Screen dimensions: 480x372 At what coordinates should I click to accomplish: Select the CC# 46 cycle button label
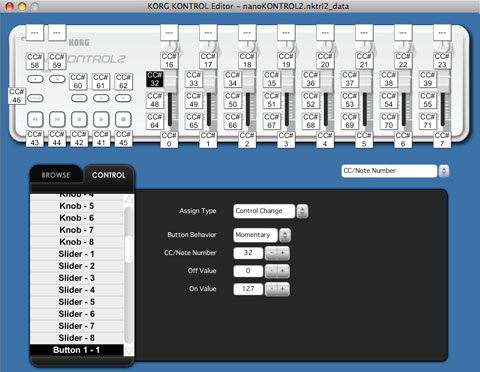click(17, 96)
